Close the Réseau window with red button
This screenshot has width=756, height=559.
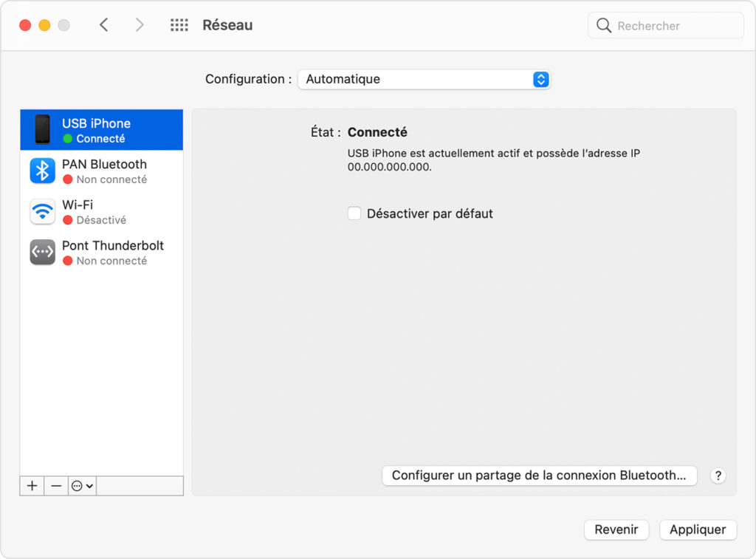[x=25, y=25]
